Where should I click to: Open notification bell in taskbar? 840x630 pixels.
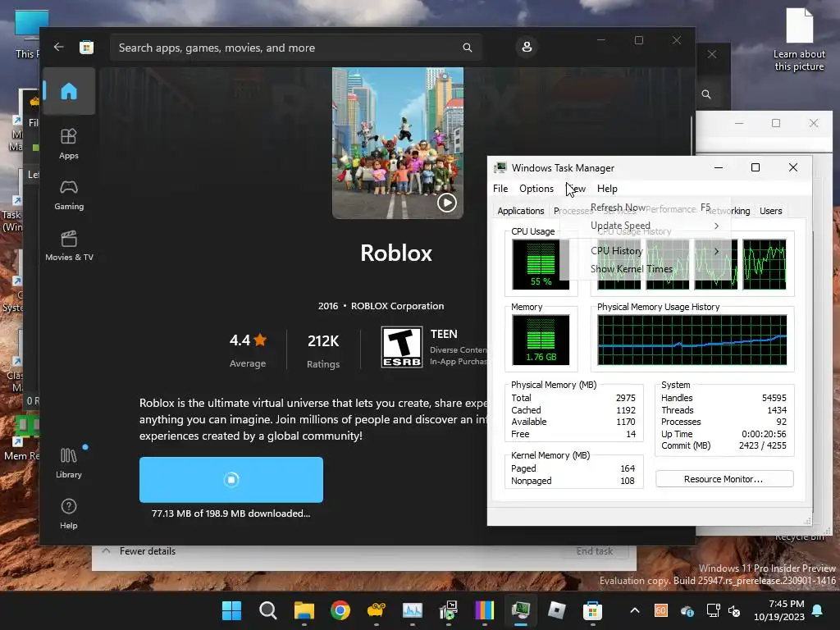point(818,610)
